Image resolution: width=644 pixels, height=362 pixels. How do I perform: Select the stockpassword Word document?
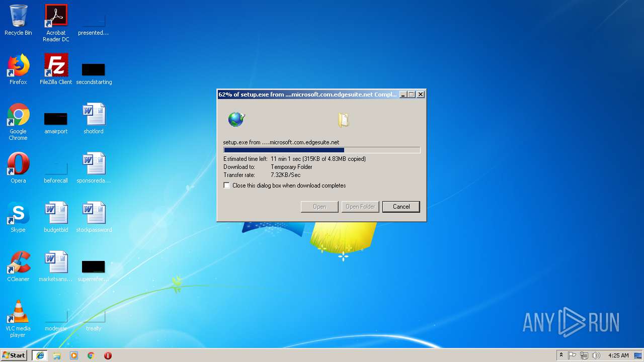(x=94, y=217)
